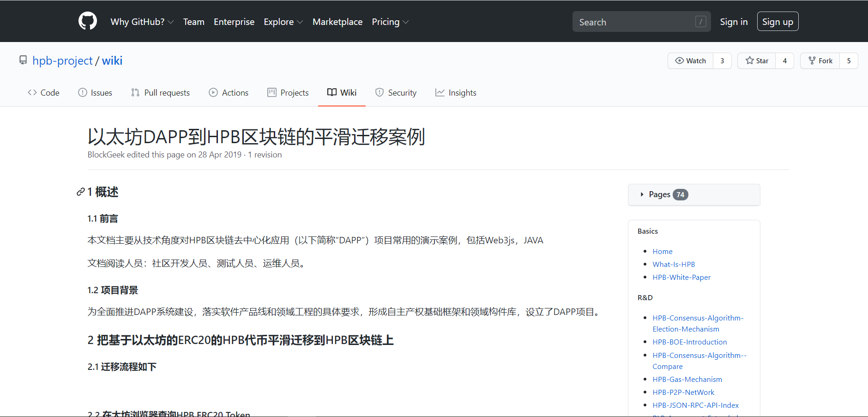Click the heading 1.2 项目背景

click(113, 290)
